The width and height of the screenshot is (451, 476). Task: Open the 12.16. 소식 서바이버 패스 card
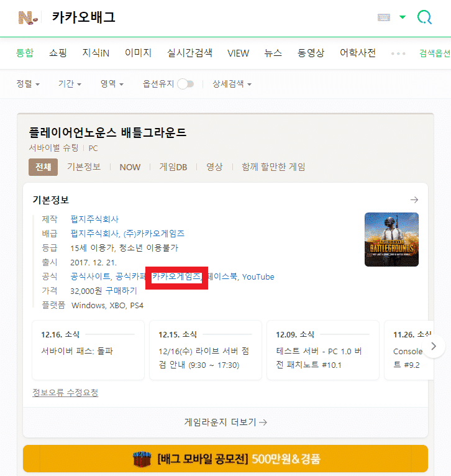pos(88,350)
